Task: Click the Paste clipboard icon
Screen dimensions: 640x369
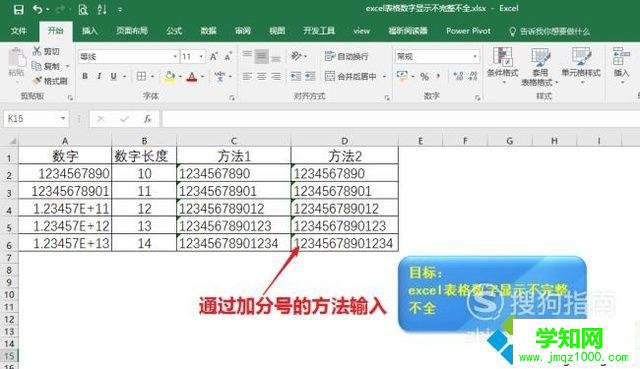Action: tap(16, 58)
